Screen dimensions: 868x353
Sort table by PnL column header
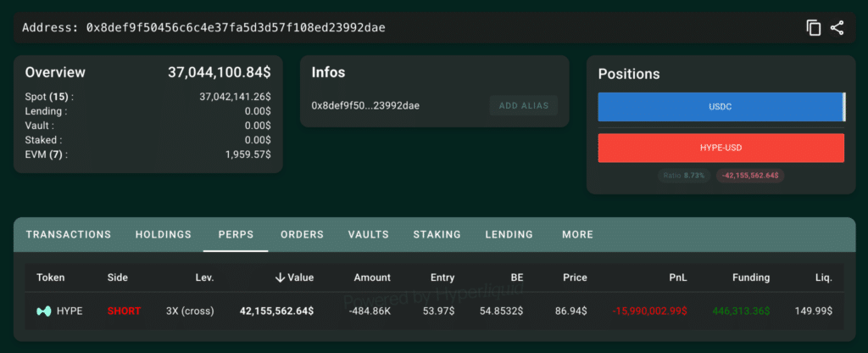pyautogui.click(x=678, y=277)
